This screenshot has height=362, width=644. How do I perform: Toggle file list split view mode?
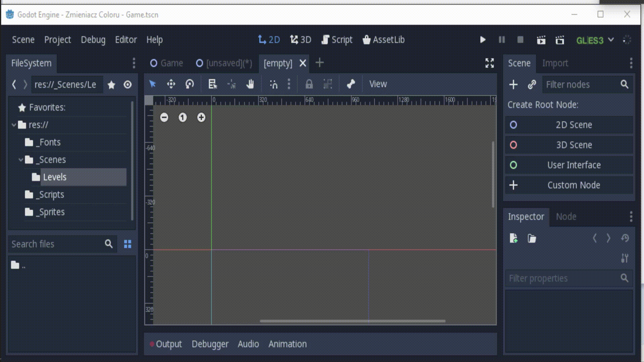coord(127,244)
